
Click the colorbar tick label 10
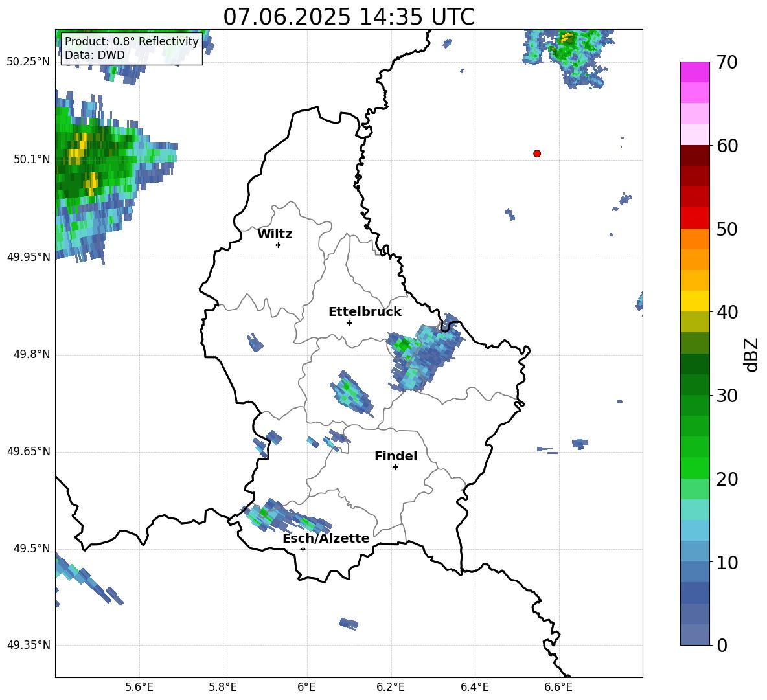pos(727,562)
